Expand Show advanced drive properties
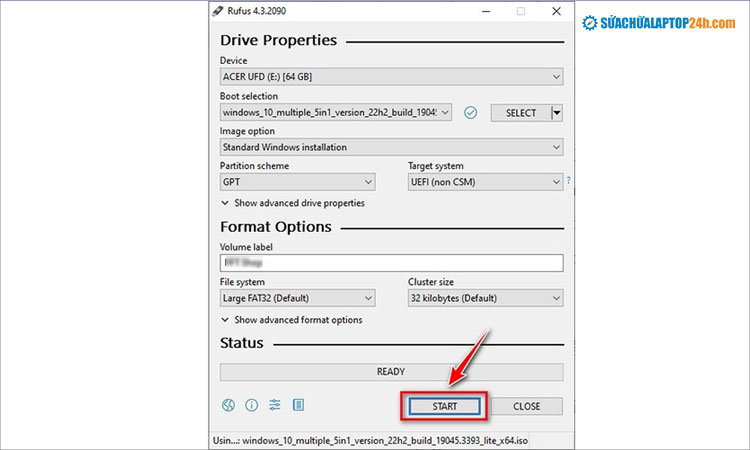The width and height of the screenshot is (750, 450). 292,203
